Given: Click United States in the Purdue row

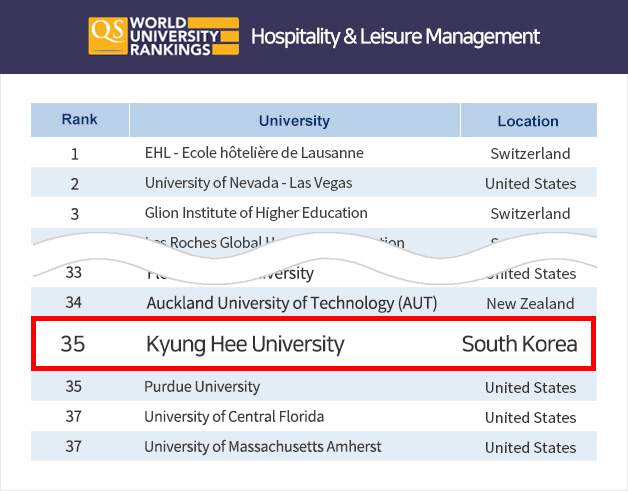Looking at the screenshot, I should [x=530, y=388].
